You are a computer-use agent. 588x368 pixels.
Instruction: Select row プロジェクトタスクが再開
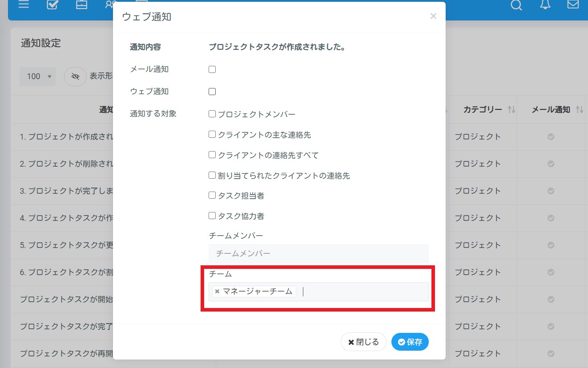click(x=67, y=354)
